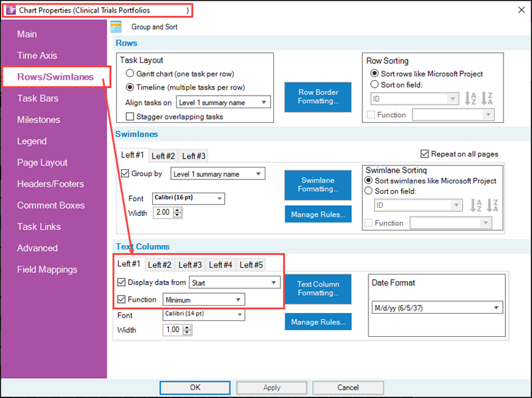Select Timeline (multiple tasks per row) option
The image size is (532, 398).
click(x=130, y=87)
